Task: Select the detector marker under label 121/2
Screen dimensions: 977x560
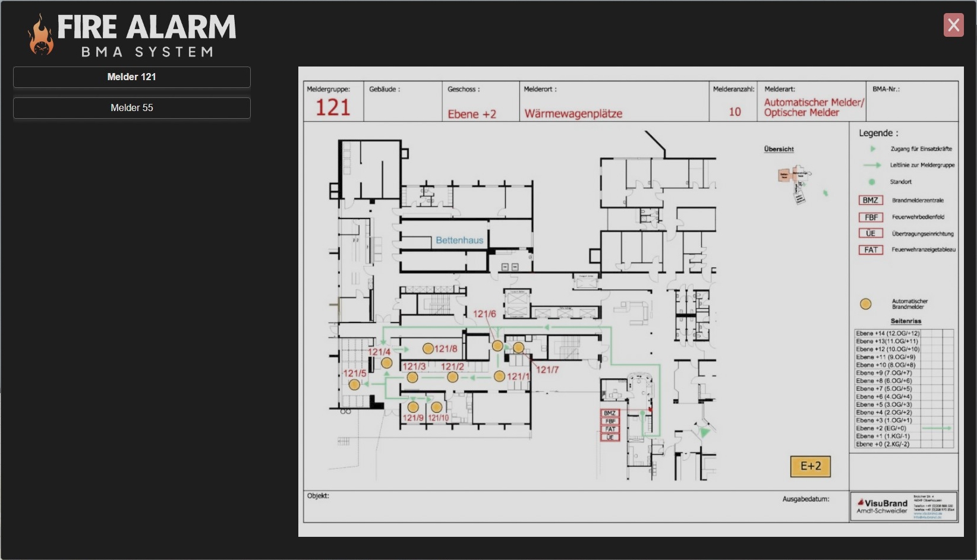Action: [452, 377]
